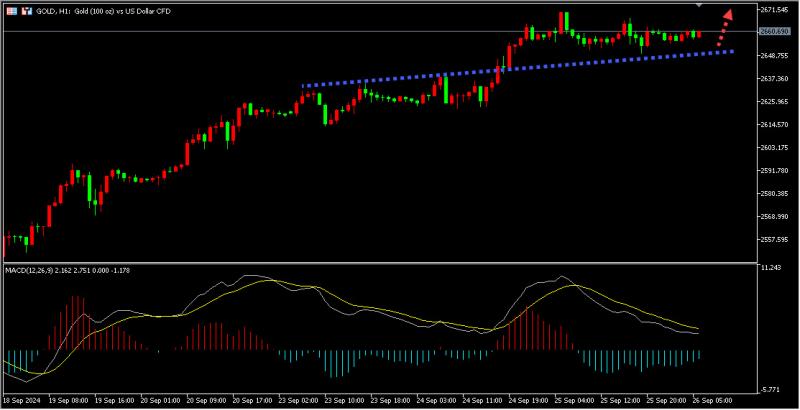800x410 pixels.
Task: Click the 2671.545 price axis label
Action: click(775, 10)
